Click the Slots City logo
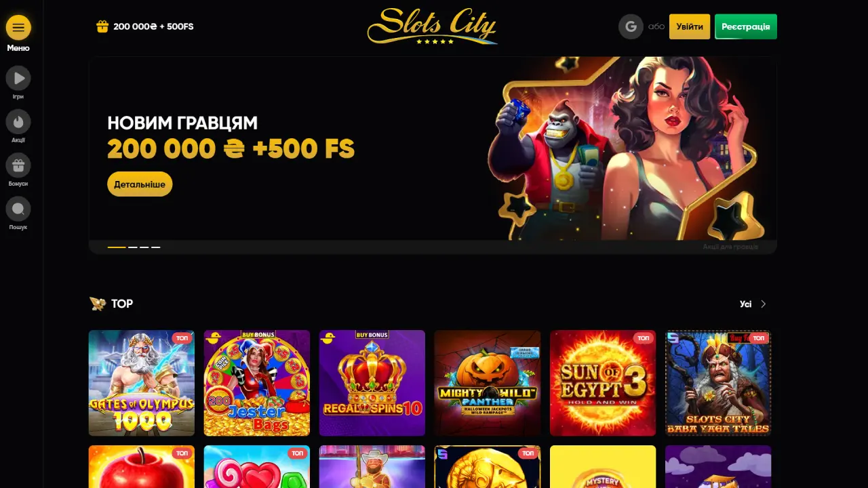This screenshot has width=868, height=488. point(432,26)
